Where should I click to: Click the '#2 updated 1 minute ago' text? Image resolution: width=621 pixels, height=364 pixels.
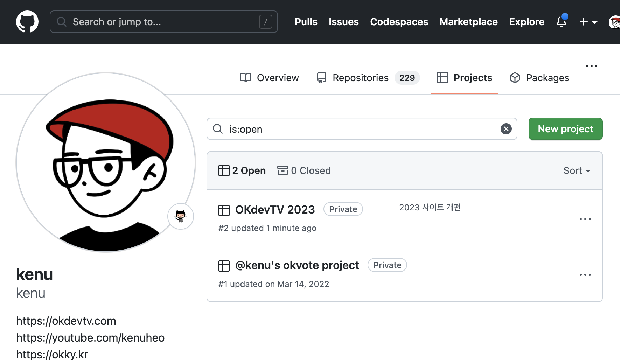[x=267, y=228]
